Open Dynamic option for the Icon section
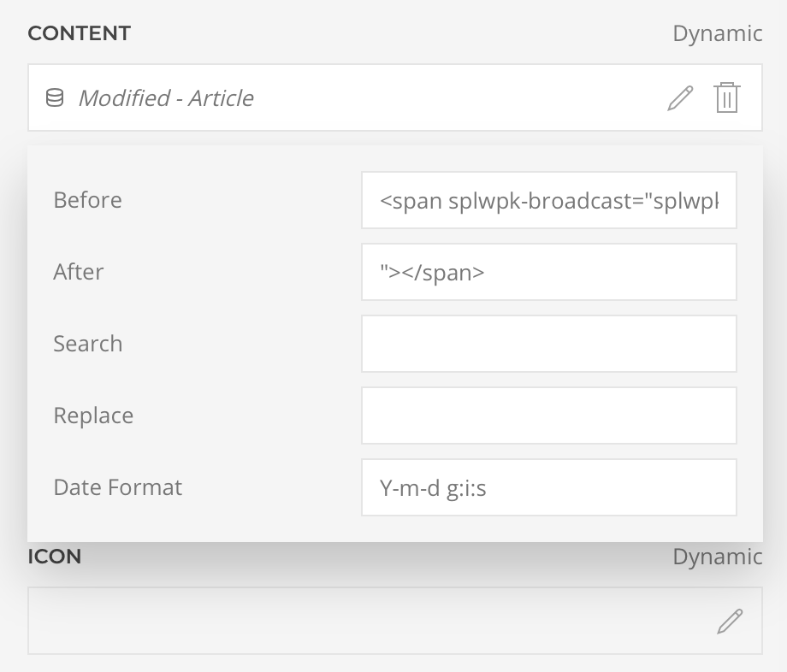Viewport: 787px width, 672px height. 717,557
